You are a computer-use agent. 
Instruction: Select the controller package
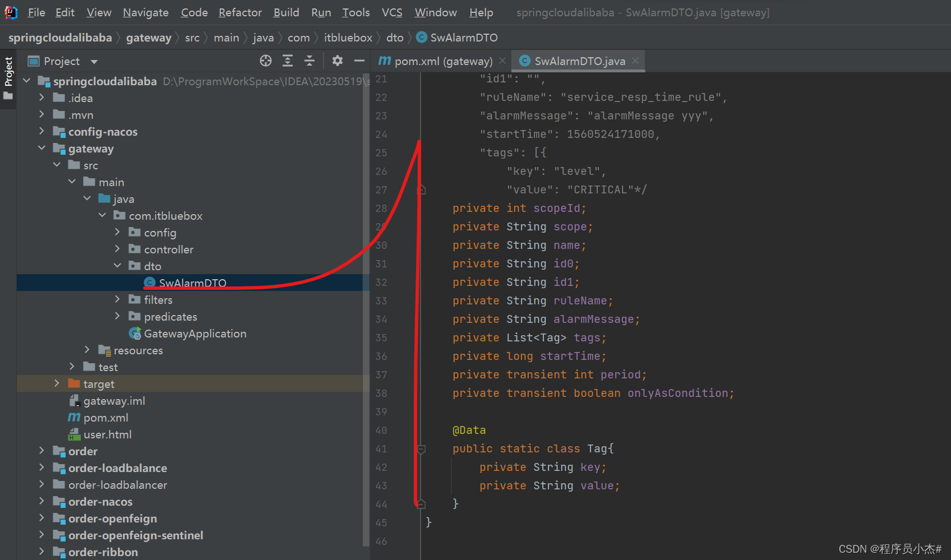point(169,249)
